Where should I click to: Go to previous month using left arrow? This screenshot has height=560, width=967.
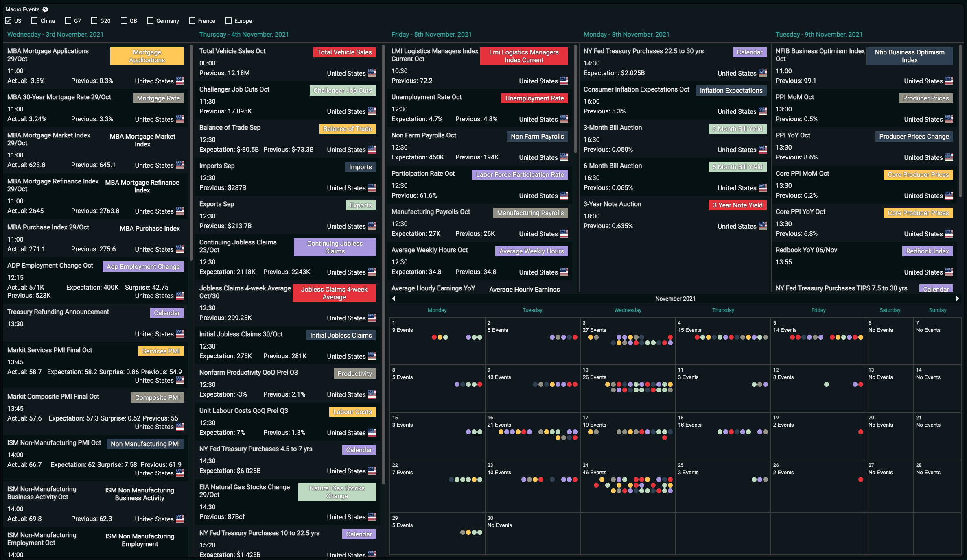pyautogui.click(x=394, y=299)
